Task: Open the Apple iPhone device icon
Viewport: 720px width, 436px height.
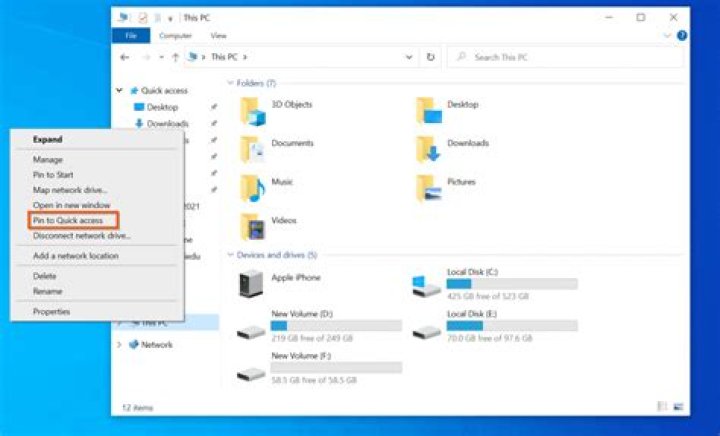Action: pos(251,285)
